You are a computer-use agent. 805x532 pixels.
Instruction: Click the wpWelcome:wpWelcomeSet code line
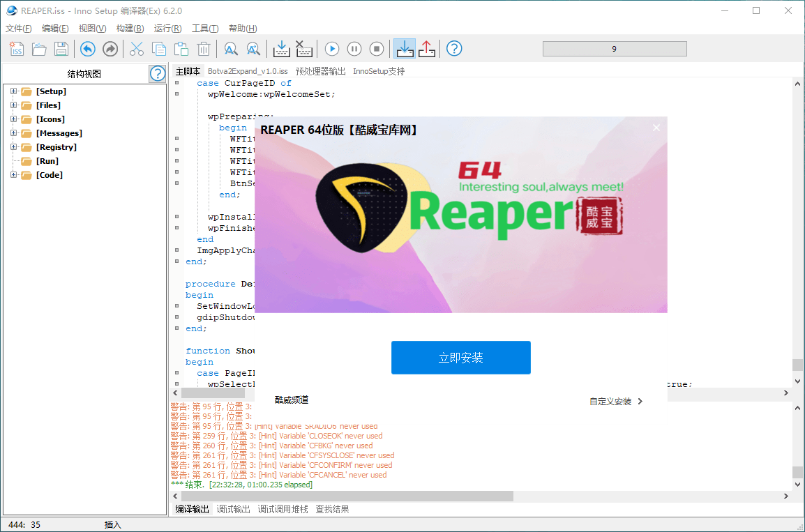point(271,94)
